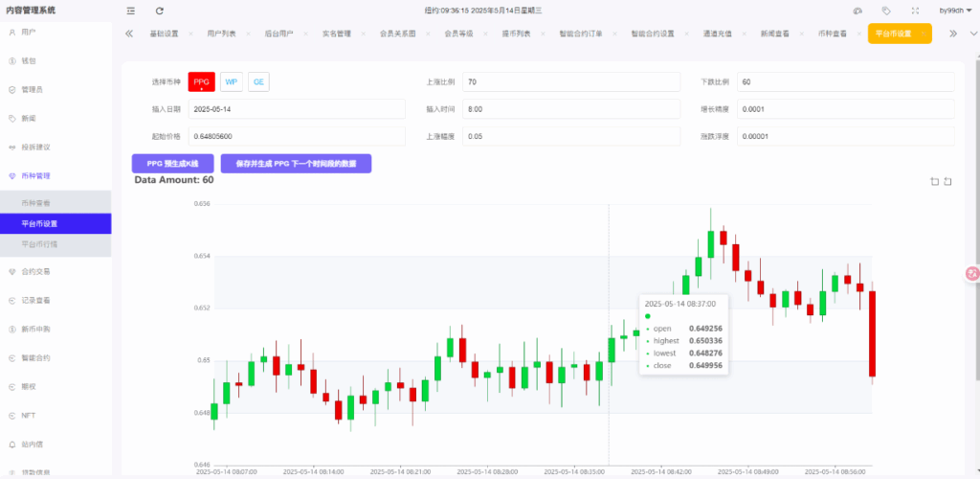Switch to the 基础设置 tab
Image resolution: width=980 pixels, height=479 pixels.
pos(164,34)
